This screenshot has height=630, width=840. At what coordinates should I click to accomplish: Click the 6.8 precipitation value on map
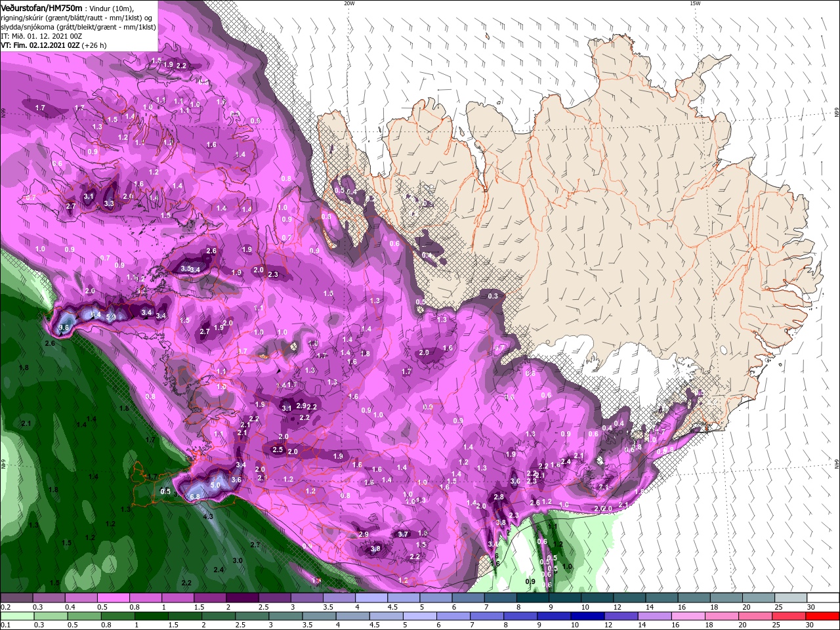(x=195, y=497)
